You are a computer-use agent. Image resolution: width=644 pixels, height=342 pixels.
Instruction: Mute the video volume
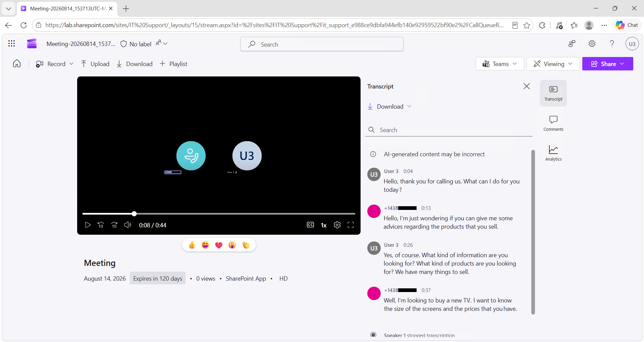(x=127, y=225)
